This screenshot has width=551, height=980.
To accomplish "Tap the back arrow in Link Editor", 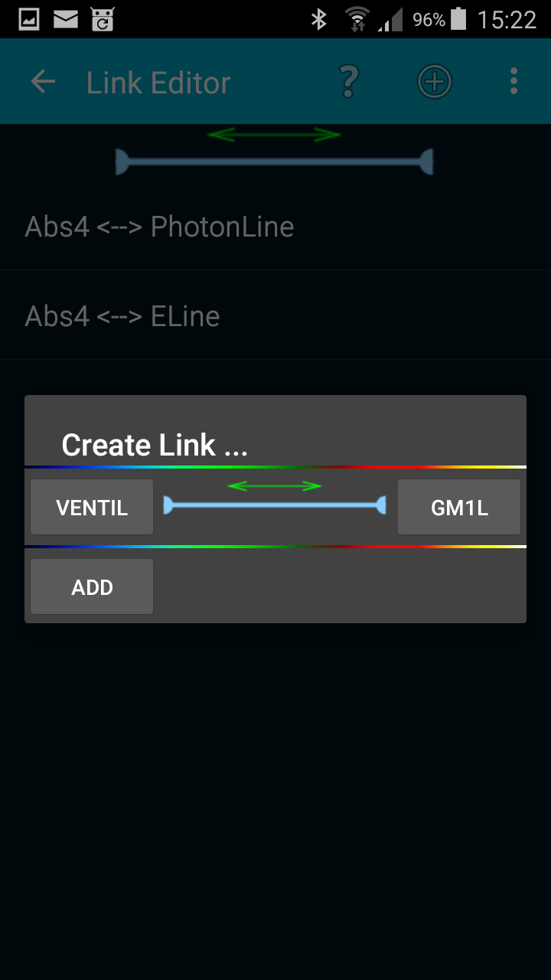I will (x=43, y=82).
